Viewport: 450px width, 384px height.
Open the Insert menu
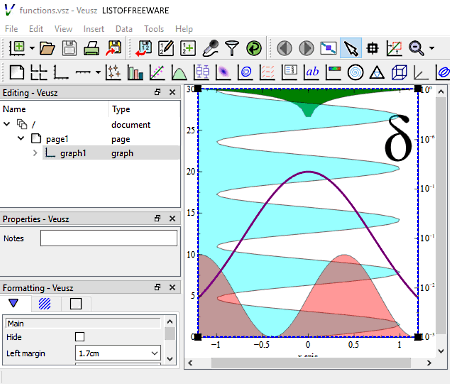point(94,29)
